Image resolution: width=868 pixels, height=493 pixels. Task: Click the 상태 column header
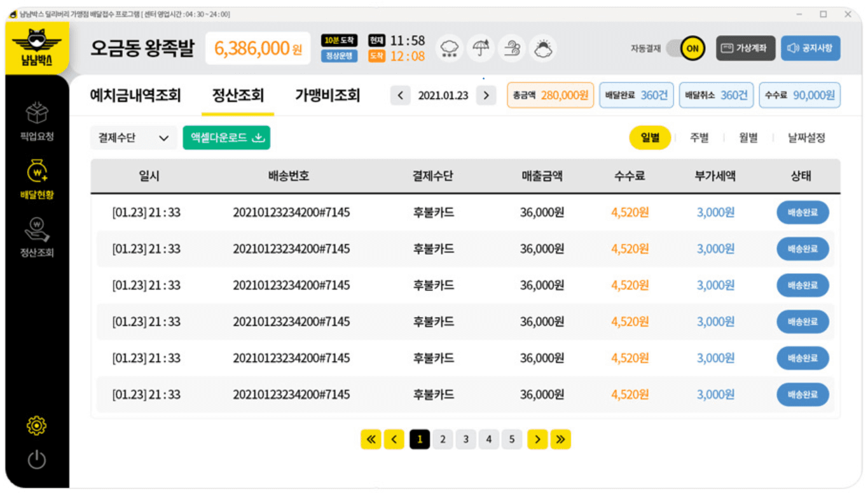(x=801, y=176)
